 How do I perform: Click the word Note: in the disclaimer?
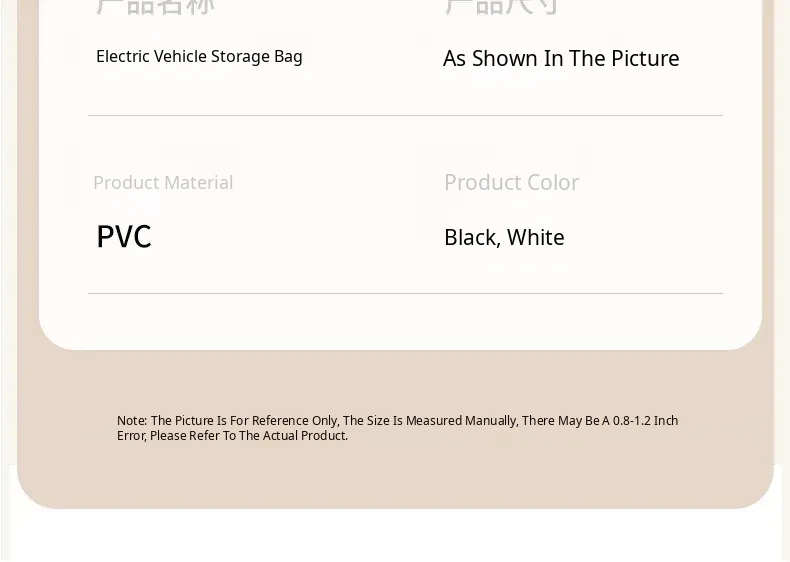[132, 420]
